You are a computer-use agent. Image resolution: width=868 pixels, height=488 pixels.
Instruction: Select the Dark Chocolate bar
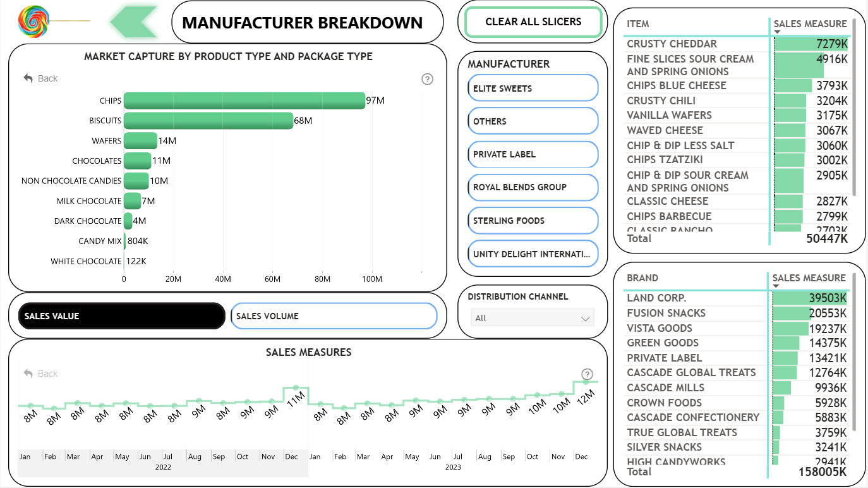[x=128, y=221]
